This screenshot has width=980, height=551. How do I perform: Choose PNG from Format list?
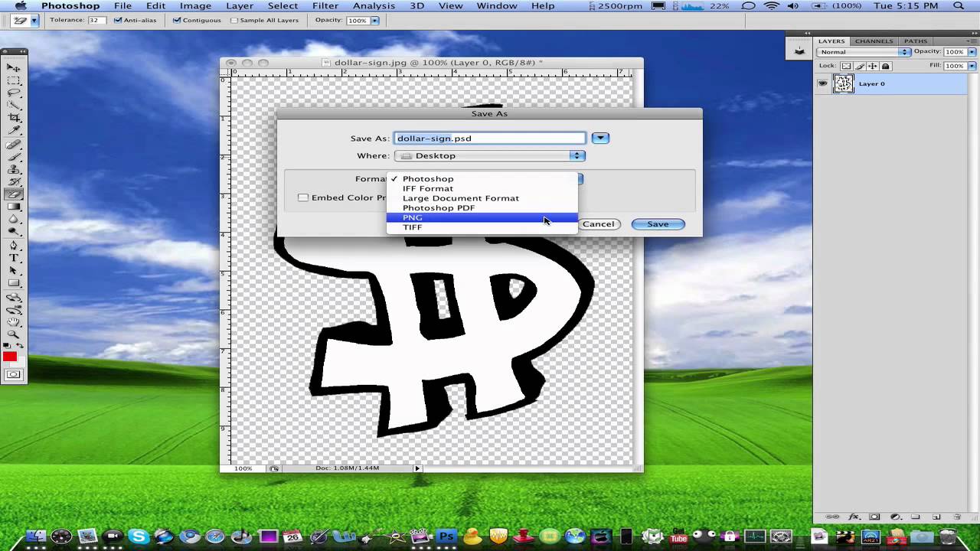482,217
